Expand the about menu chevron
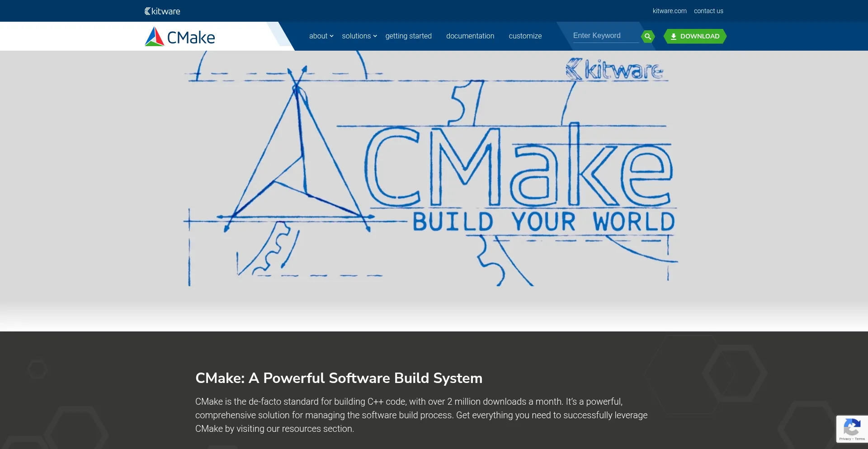 point(332,36)
